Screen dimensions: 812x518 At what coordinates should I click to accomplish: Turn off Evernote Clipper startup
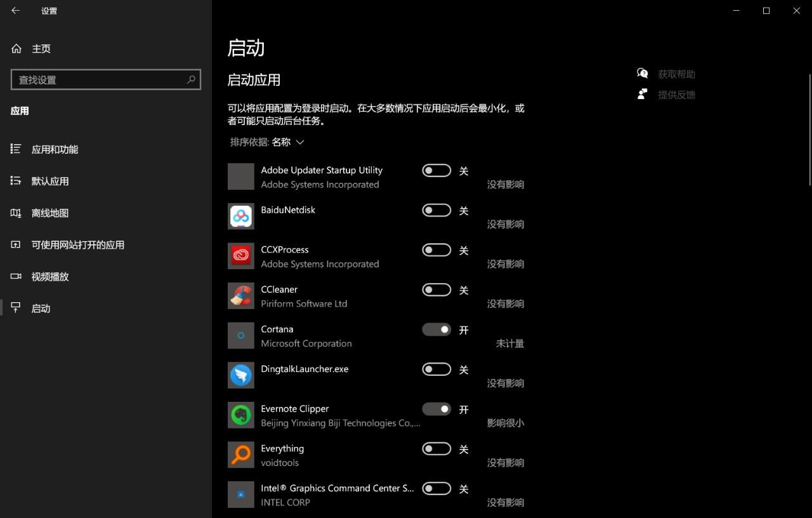pos(436,409)
